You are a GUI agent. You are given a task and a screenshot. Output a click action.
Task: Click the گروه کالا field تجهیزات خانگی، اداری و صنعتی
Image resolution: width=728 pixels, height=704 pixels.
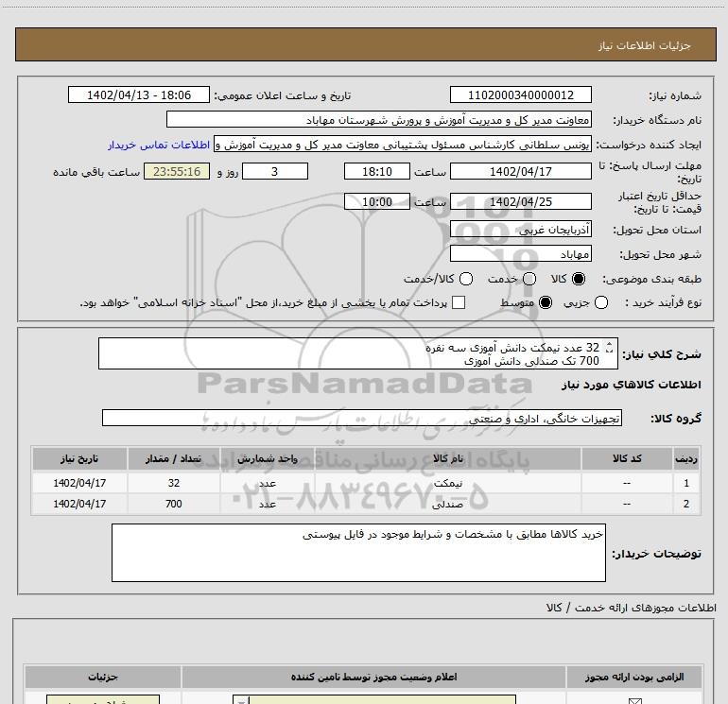click(x=362, y=418)
